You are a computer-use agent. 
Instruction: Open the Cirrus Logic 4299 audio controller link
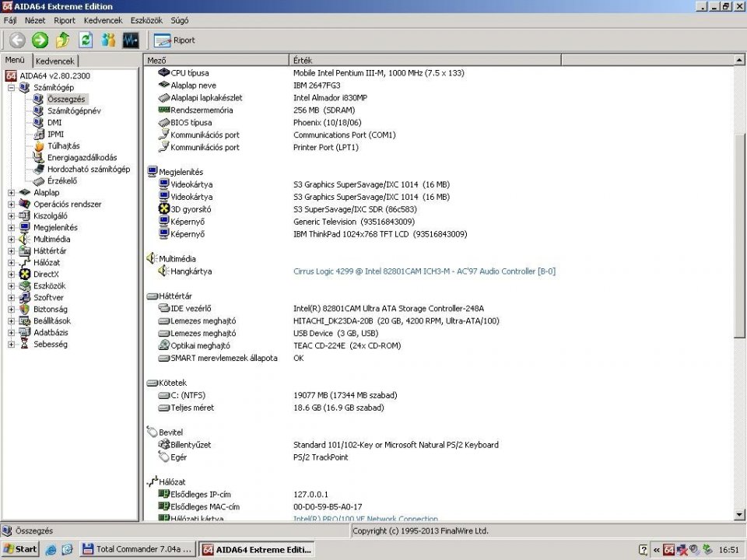tap(425, 271)
